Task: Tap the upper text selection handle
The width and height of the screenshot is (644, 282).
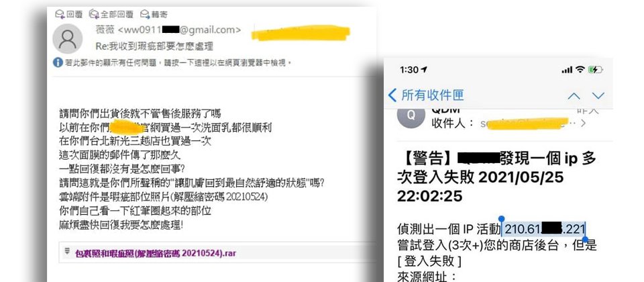Action: coord(501,219)
